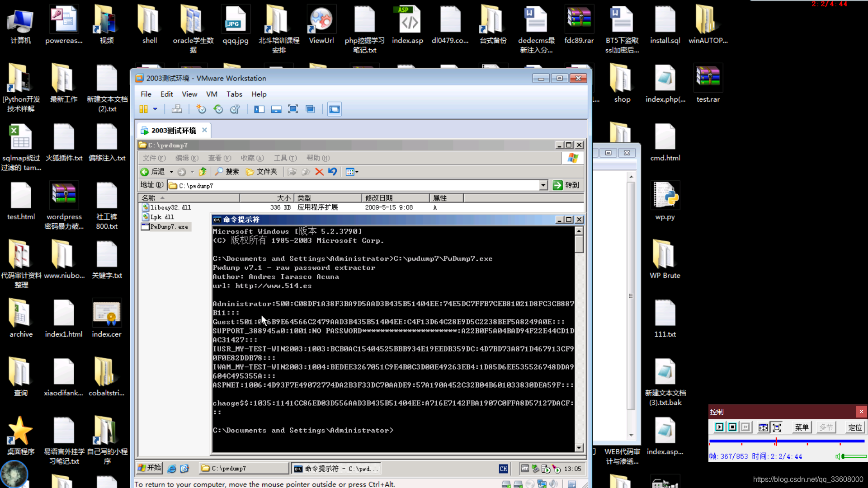Open the 工具(T) menu in Explorer
868x488 pixels.
[285, 158]
